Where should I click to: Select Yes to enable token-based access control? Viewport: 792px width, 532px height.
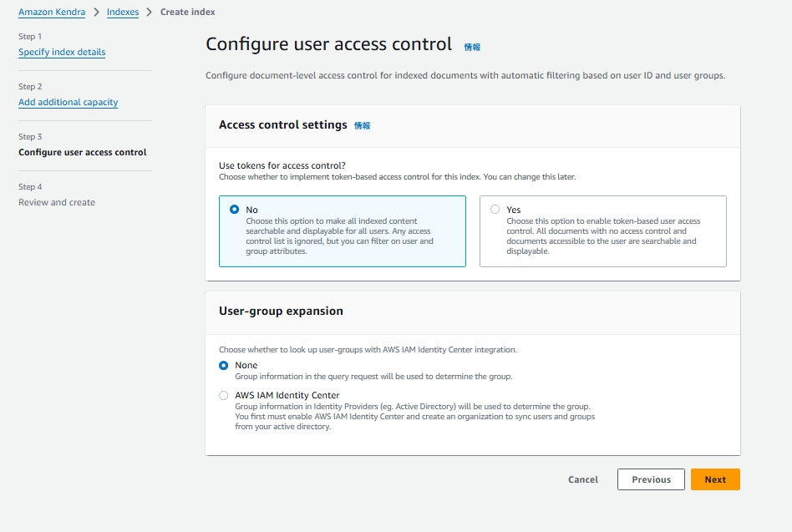[x=495, y=210]
